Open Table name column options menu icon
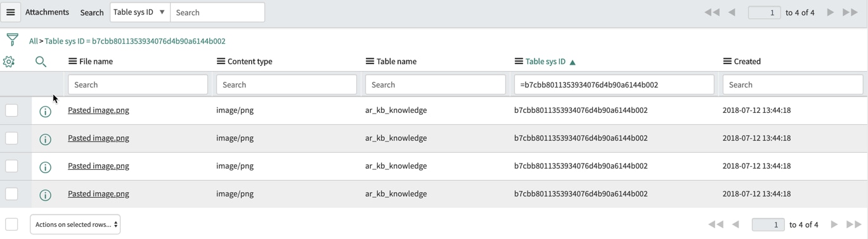Viewport: 868px width, 239px height. 370,61
